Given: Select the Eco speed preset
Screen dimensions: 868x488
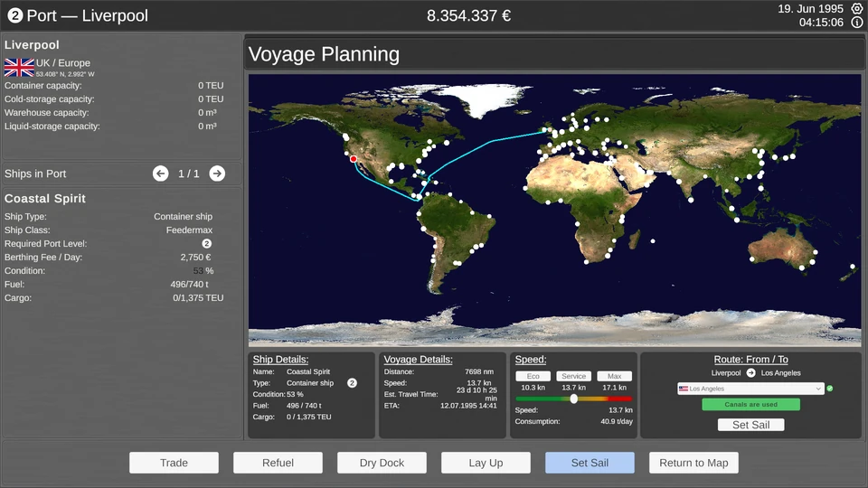Looking at the screenshot, I should coord(533,376).
